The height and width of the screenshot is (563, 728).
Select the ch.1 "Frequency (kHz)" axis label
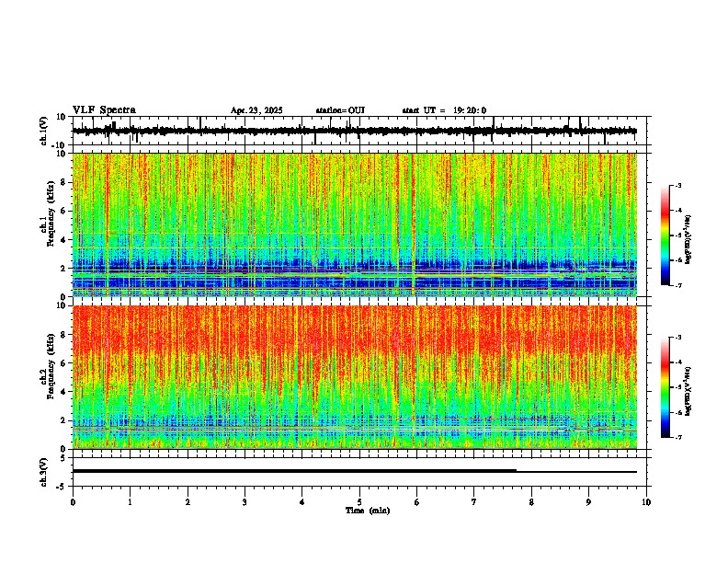click(x=51, y=213)
